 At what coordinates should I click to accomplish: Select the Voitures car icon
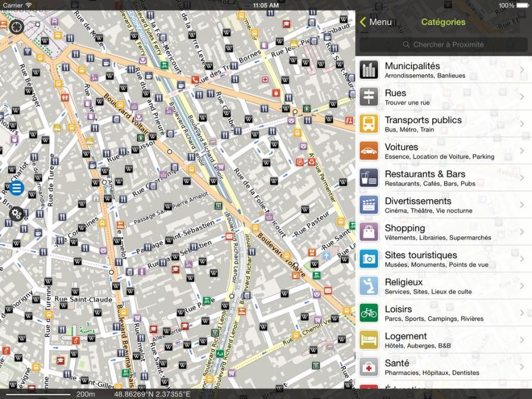pos(369,150)
